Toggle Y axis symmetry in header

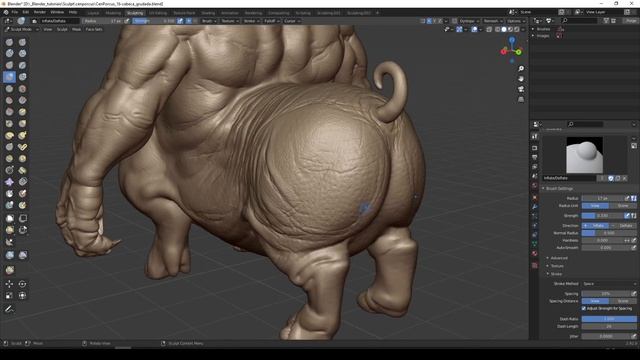434,20
